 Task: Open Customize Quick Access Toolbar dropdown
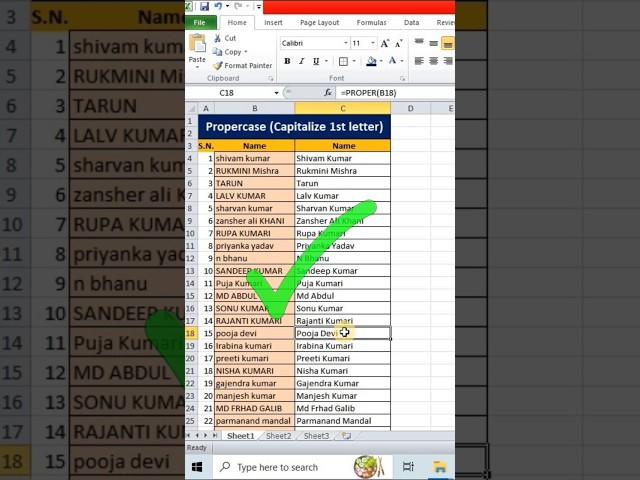[x=259, y=6]
